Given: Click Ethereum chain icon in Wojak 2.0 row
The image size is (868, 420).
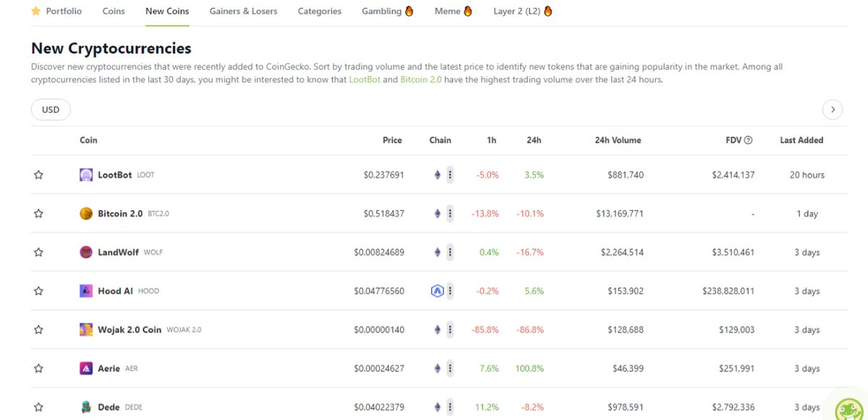Looking at the screenshot, I should (437, 329).
